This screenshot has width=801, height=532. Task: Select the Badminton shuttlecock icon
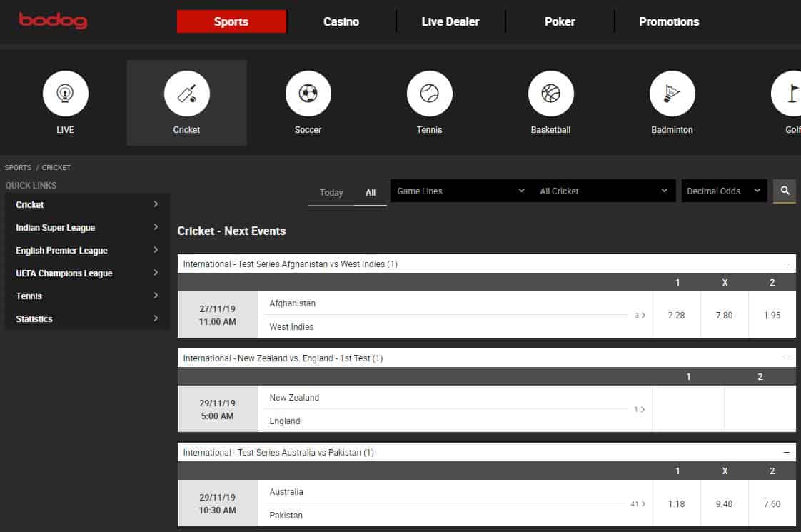pos(672,94)
